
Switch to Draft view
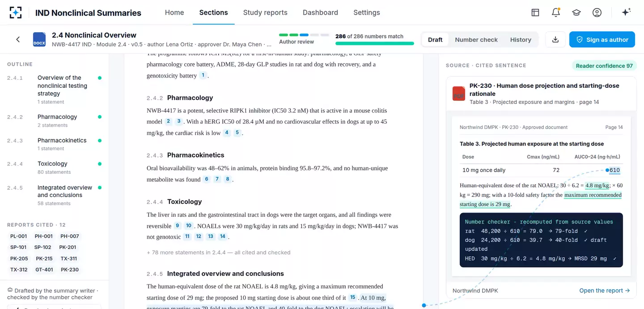435,39
